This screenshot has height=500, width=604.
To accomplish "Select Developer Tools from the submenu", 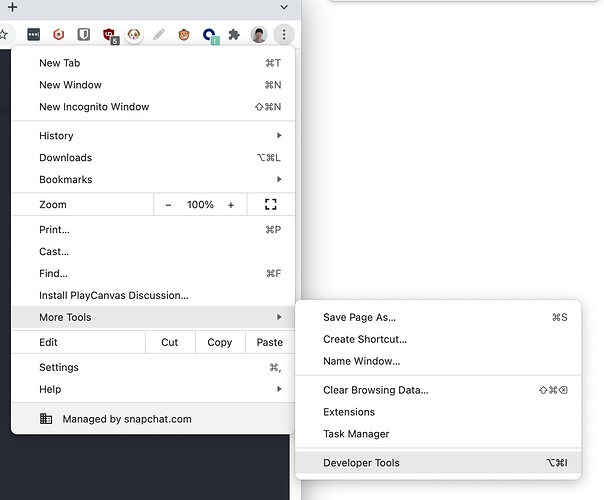I will click(x=361, y=463).
